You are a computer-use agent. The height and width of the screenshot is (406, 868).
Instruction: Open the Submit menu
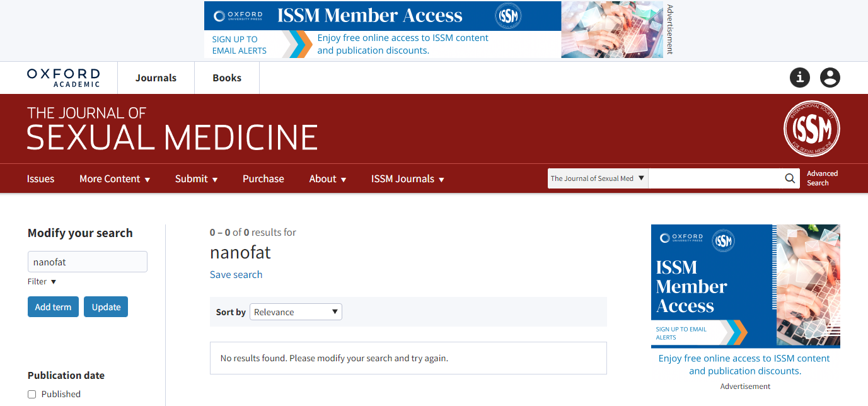(x=196, y=179)
